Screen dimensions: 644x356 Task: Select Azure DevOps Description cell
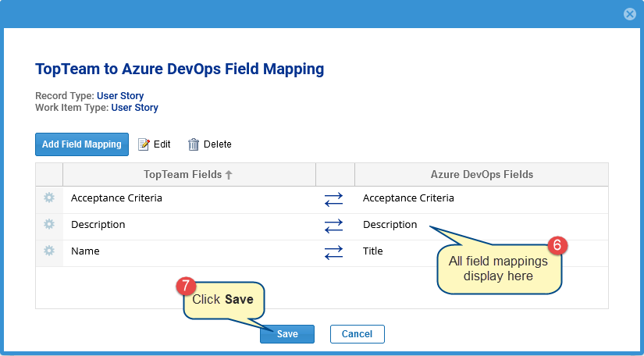click(x=482, y=226)
